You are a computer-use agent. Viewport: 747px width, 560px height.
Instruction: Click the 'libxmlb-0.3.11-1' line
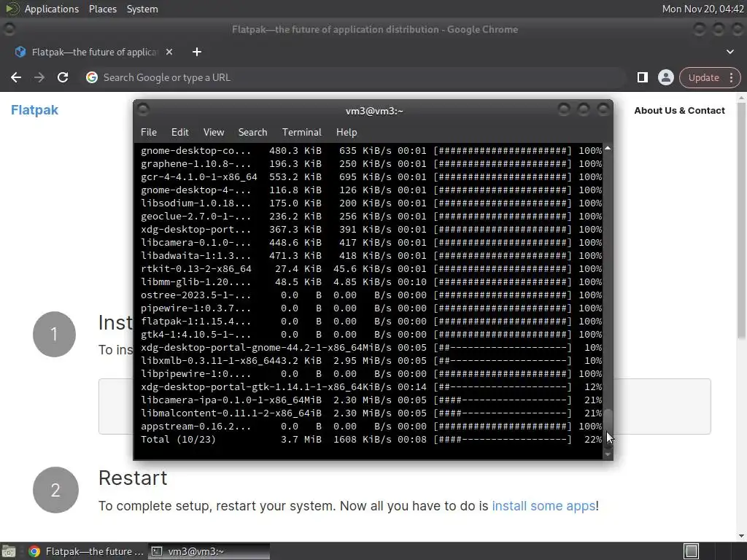tap(371, 361)
